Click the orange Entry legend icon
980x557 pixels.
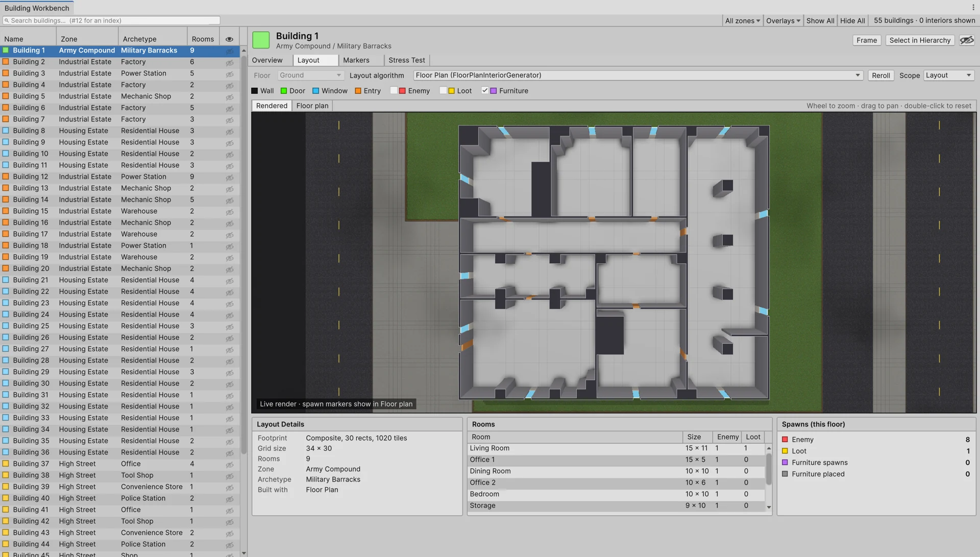point(358,91)
